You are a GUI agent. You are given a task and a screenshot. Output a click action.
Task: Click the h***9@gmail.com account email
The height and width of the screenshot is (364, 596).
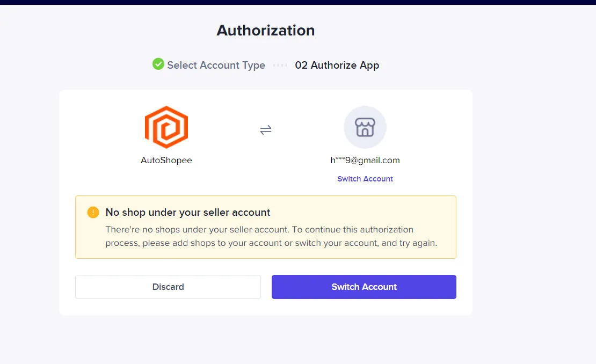click(x=365, y=161)
